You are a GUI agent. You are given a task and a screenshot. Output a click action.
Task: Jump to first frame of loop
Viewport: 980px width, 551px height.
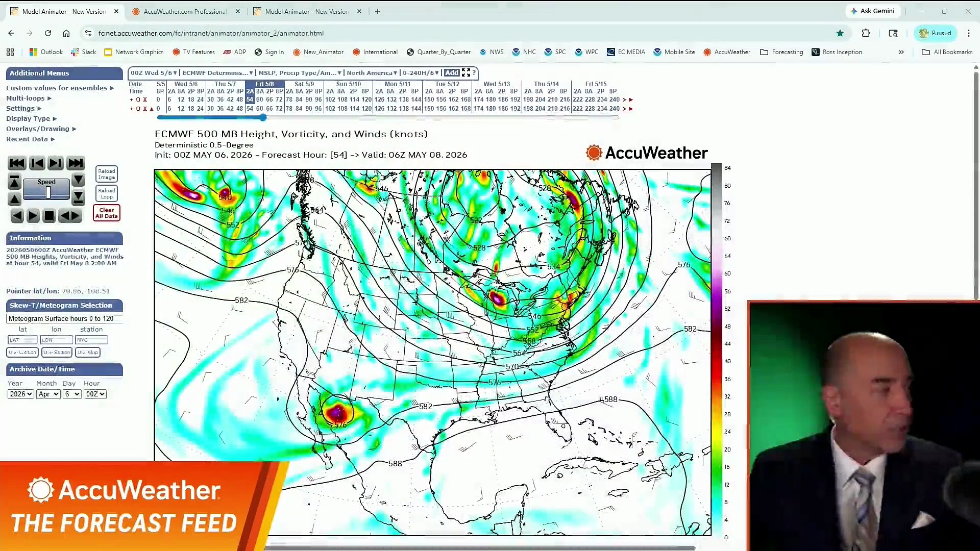(x=17, y=163)
